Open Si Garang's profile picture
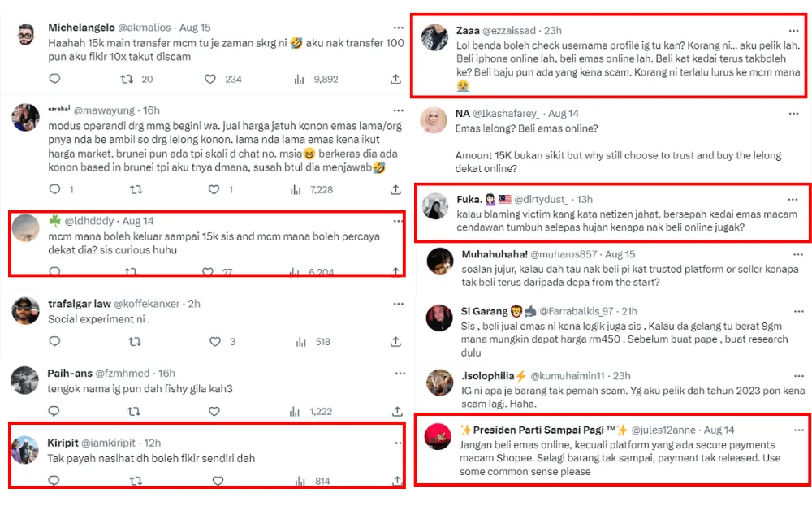The height and width of the screenshot is (506, 812). [x=439, y=318]
